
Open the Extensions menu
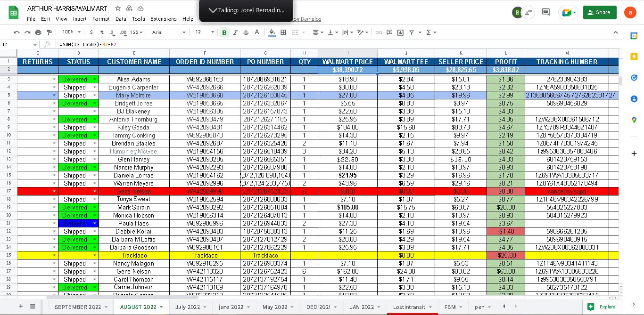(x=164, y=19)
